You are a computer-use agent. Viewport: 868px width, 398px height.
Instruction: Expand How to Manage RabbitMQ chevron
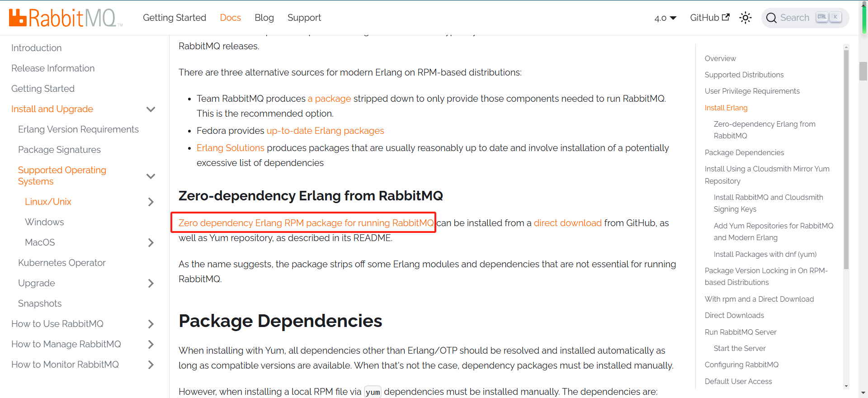pyautogui.click(x=151, y=345)
